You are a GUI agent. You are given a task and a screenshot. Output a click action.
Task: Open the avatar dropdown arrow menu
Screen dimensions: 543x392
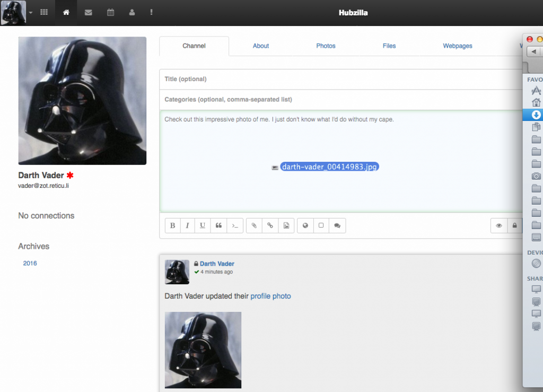coord(31,12)
